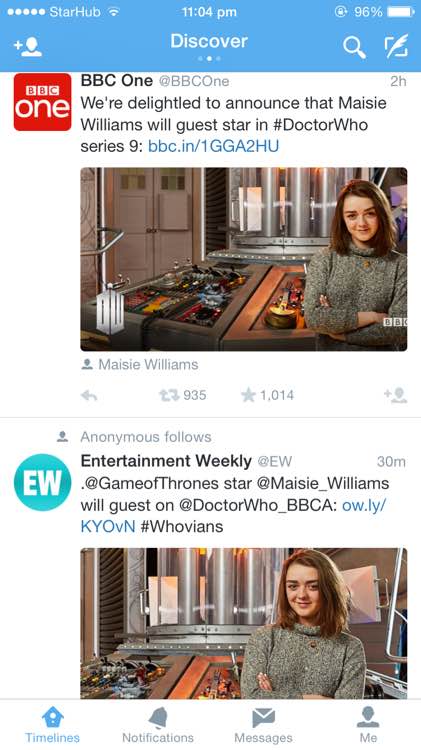Reply to the BBC One tweet
421x750 pixels.
pyautogui.click(x=89, y=395)
